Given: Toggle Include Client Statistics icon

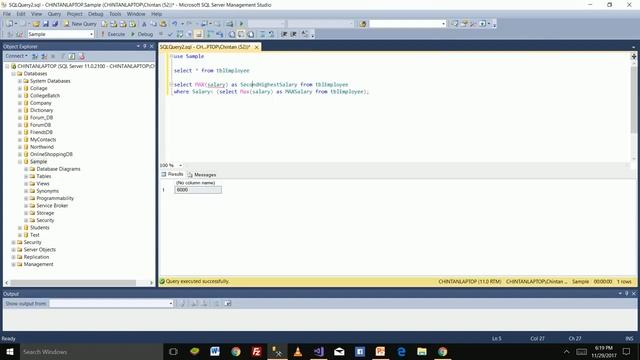Looking at the screenshot, I should click(x=220, y=34).
